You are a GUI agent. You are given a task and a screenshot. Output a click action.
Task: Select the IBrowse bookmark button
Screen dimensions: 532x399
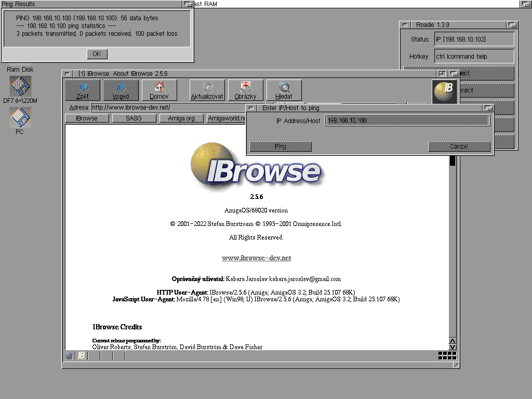[87, 118]
